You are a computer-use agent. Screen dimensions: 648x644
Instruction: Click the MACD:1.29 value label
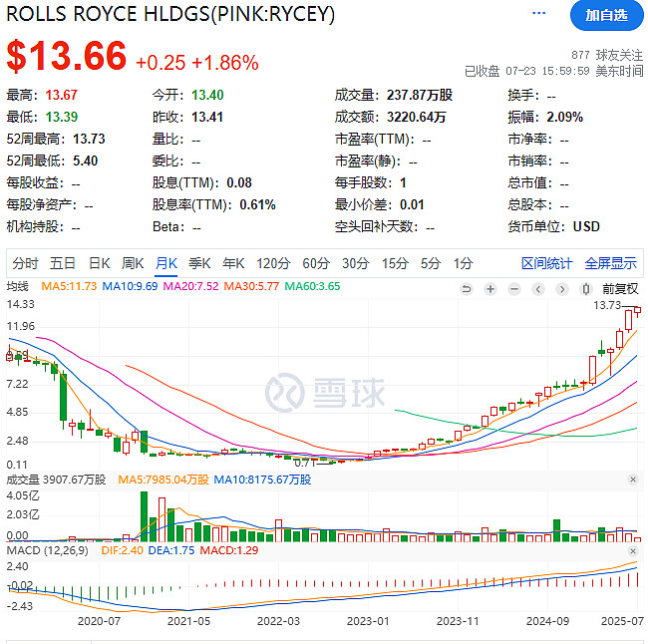(x=229, y=550)
